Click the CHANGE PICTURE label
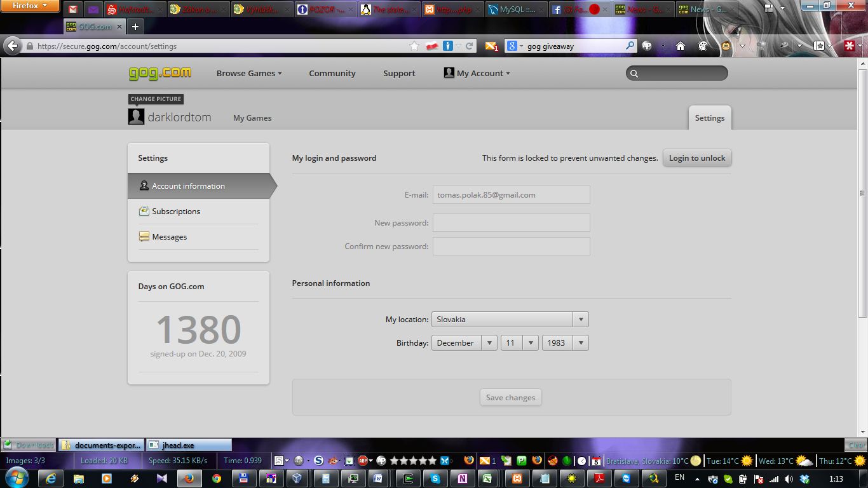The width and height of the screenshot is (868, 488). pos(156,99)
